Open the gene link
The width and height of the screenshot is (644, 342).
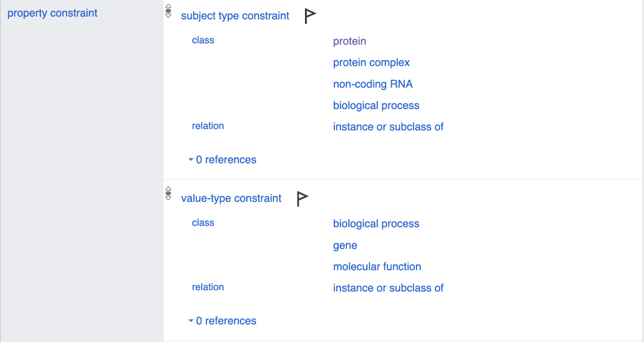(345, 245)
